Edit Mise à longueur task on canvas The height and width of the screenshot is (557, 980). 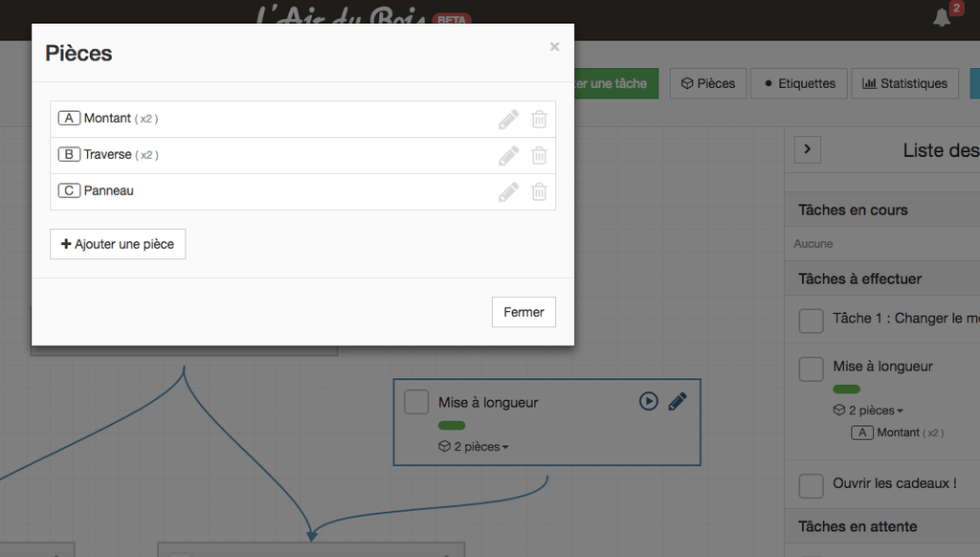(x=678, y=401)
